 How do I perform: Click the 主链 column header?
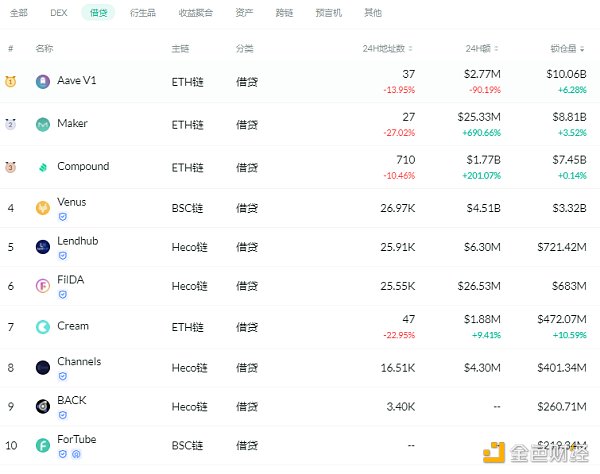tap(180, 49)
